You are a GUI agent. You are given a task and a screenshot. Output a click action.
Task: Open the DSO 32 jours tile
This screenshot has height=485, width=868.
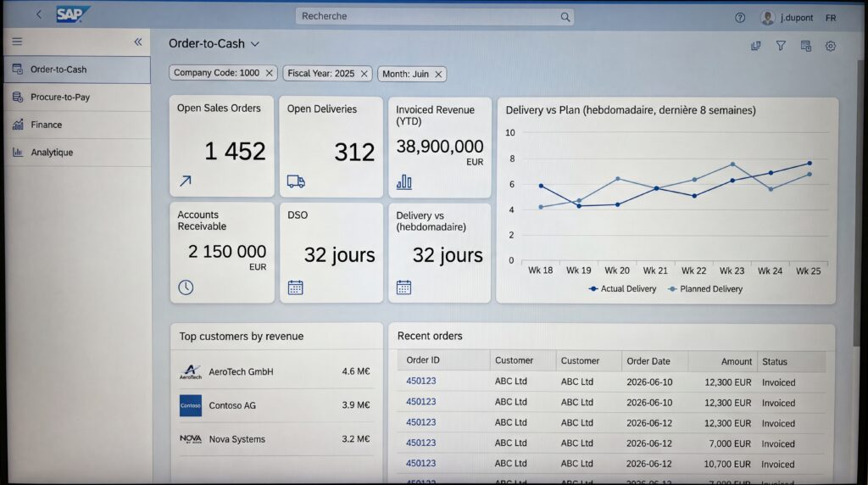click(331, 253)
